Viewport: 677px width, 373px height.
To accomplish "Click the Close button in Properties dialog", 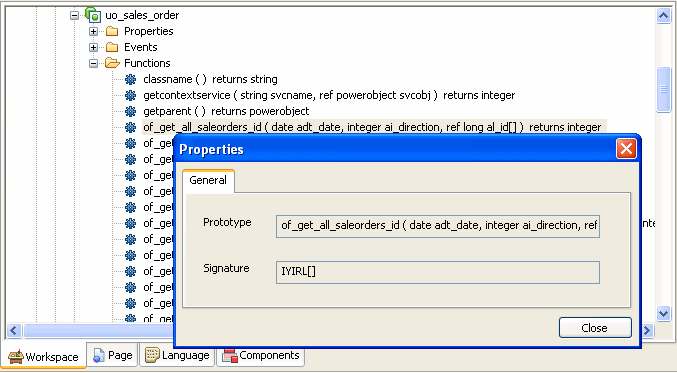I will (x=595, y=328).
